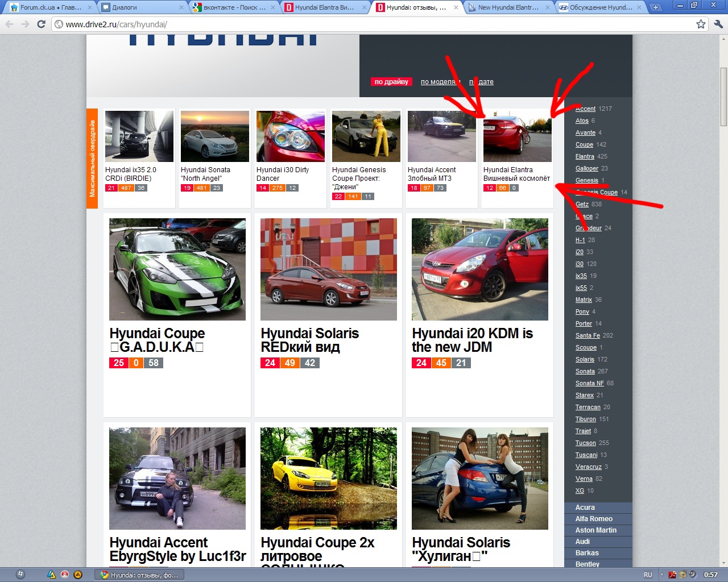Open the Elantra model link in the sidebar
Viewport: 728px width, 582px height.
tap(585, 156)
